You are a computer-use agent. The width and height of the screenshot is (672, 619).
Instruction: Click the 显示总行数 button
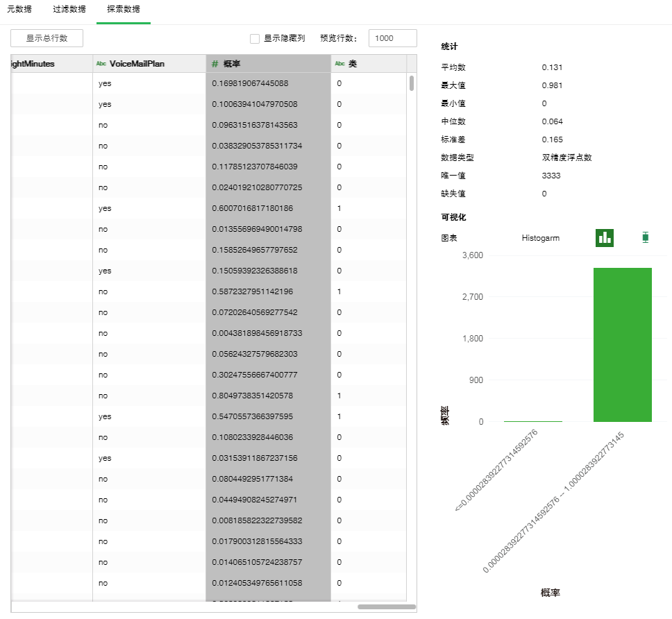[47, 38]
